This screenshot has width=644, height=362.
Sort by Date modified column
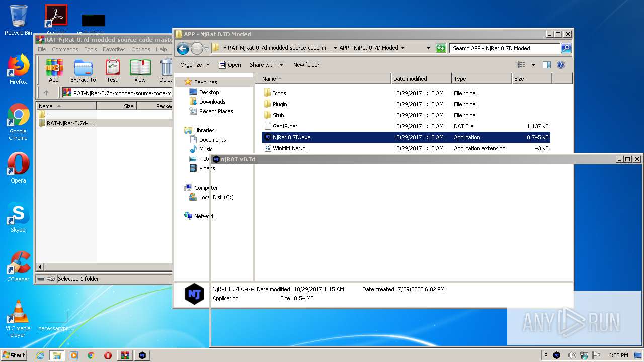click(x=421, y=79)
